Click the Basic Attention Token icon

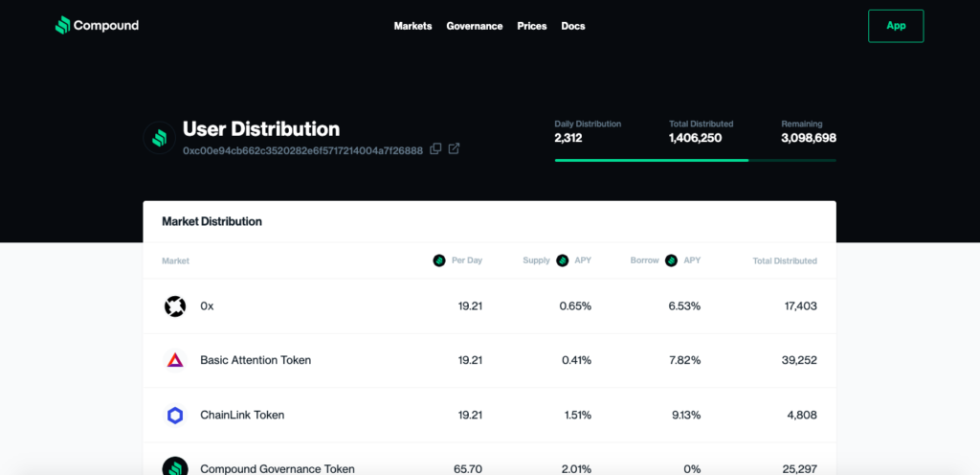pos(174,360)
